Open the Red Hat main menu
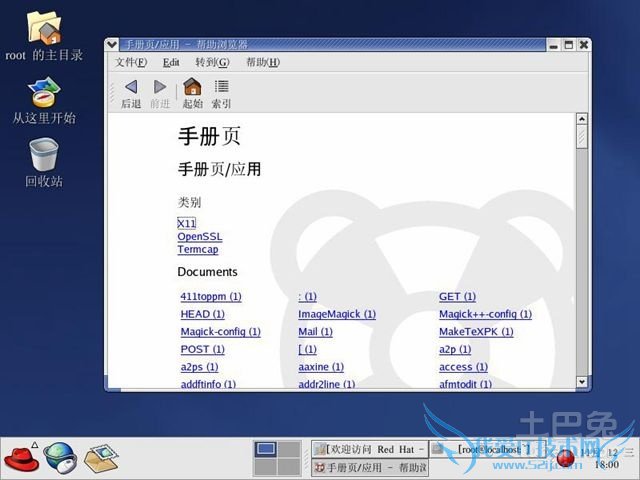 [x=21, y=458]
